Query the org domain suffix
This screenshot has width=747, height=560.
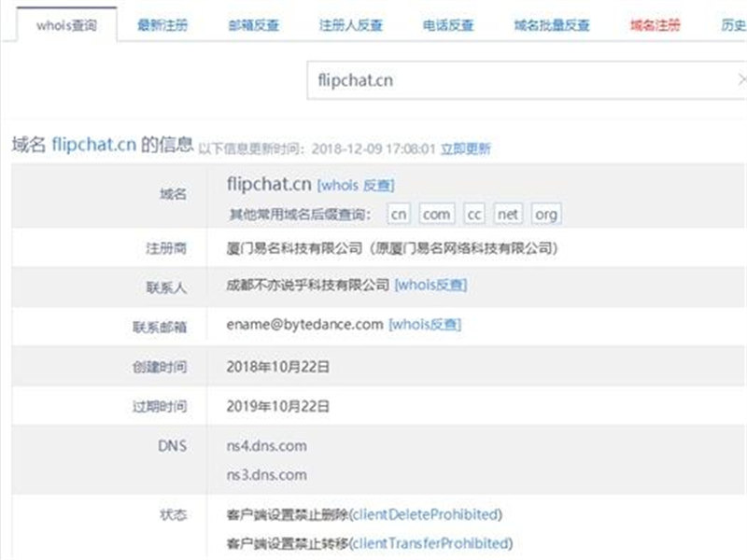point(546,215)
